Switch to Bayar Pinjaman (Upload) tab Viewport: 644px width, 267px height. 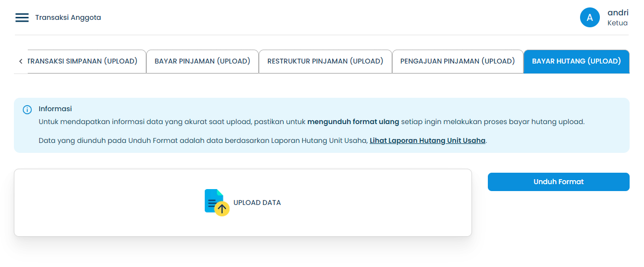click(202, 62)
